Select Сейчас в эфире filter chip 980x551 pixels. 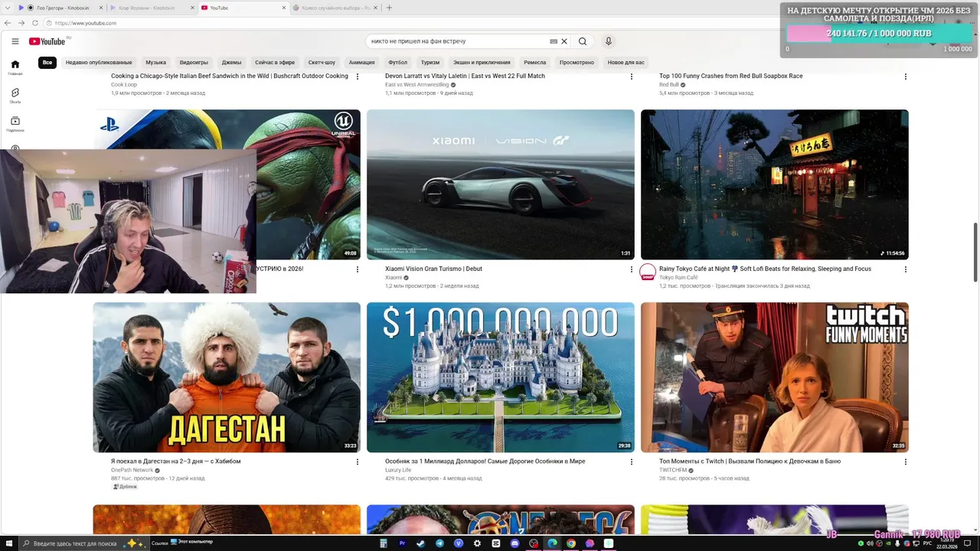(x=275, y=62)
